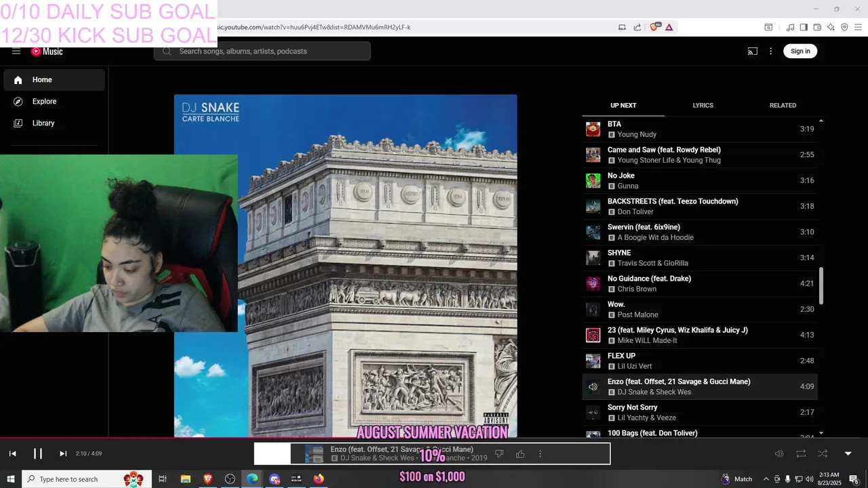This screenshot has height=488, width=868.
Task: Play 23 by Mike WiLL Made-It
Action: (x=700, y=335)
